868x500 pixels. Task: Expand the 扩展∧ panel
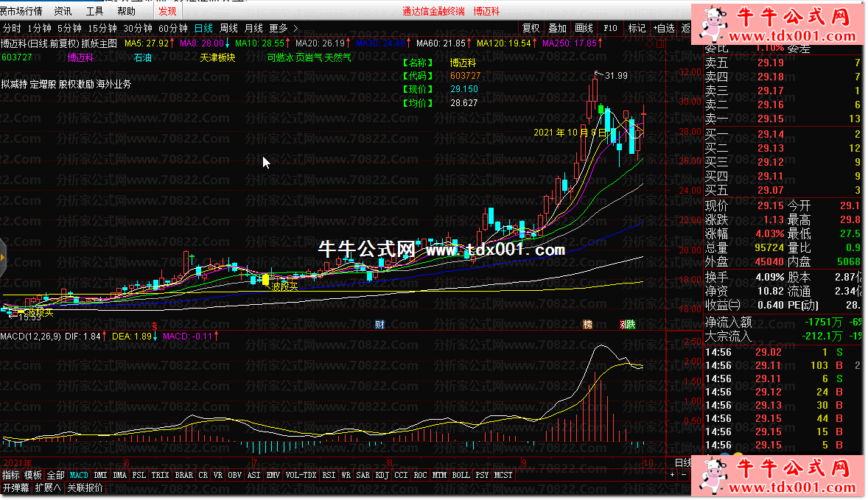coord(48,487)
